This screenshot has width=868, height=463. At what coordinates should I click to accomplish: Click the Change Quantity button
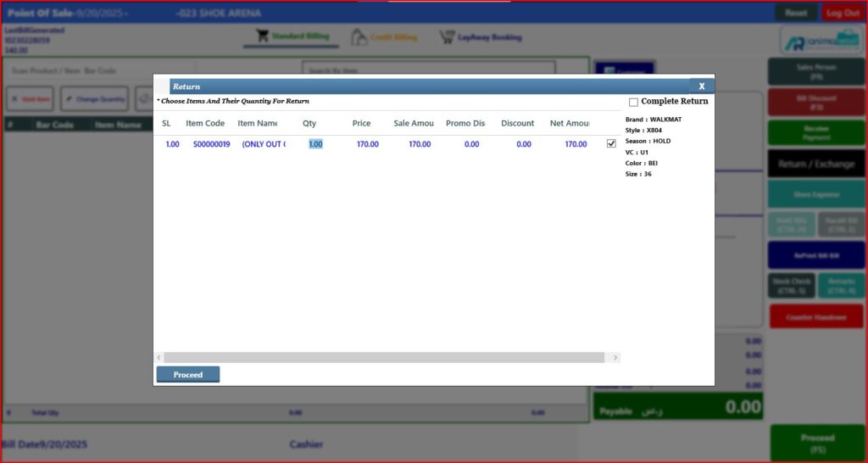[95, 99]
